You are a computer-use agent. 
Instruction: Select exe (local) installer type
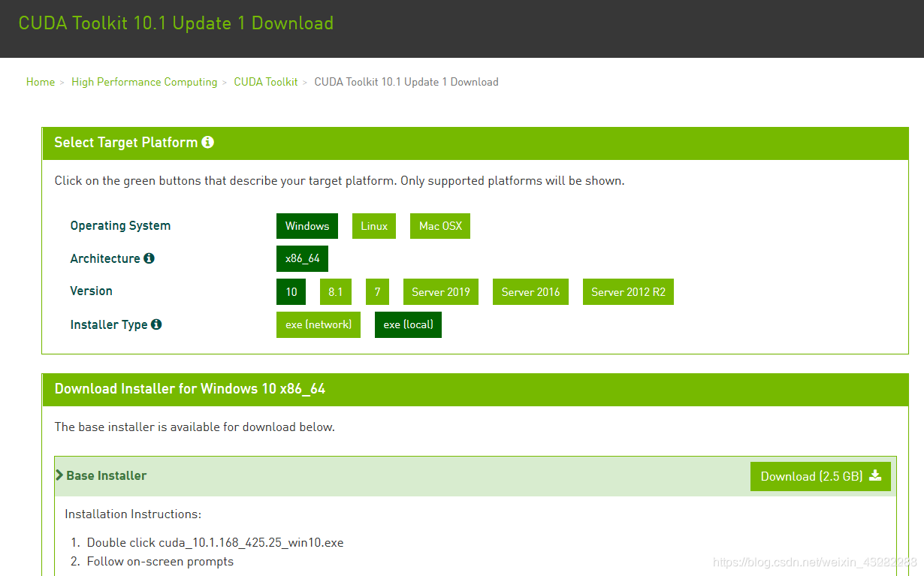coord(408,324)
